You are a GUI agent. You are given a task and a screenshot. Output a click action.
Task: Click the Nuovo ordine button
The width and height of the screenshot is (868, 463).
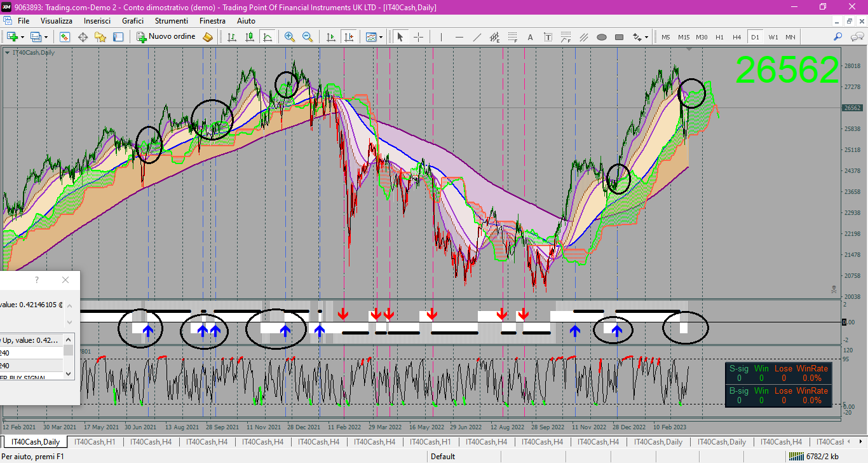pyautogui.click(x=166, y=37)
